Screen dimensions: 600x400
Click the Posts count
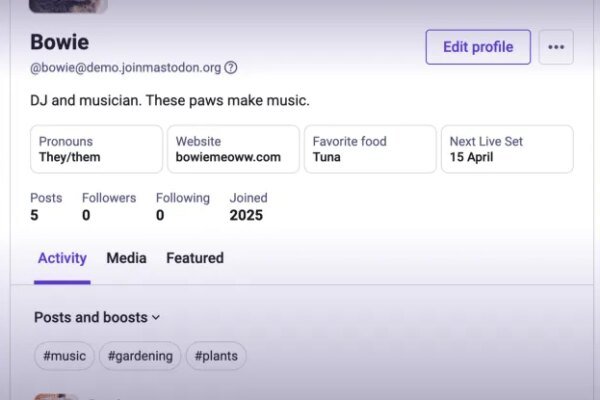point(46,206)
